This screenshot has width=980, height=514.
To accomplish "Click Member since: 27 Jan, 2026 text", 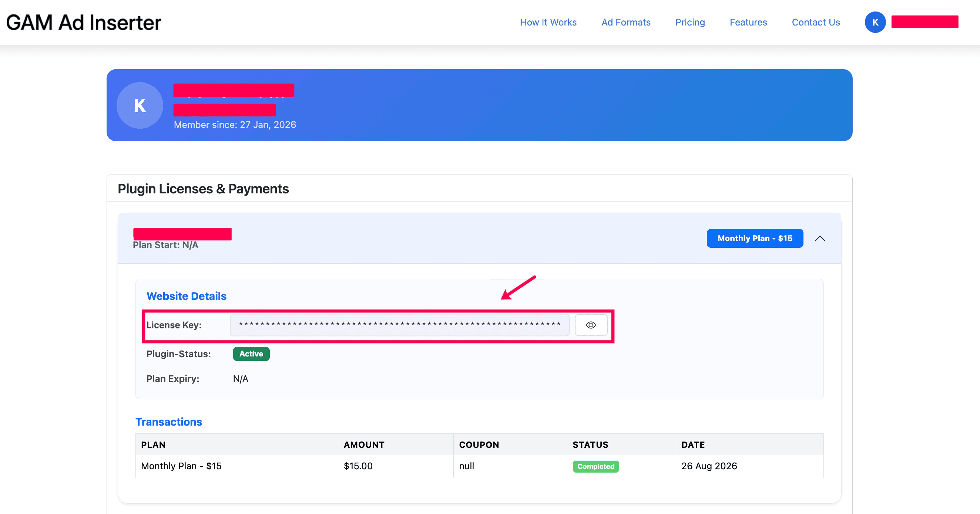I will point(235,125).
